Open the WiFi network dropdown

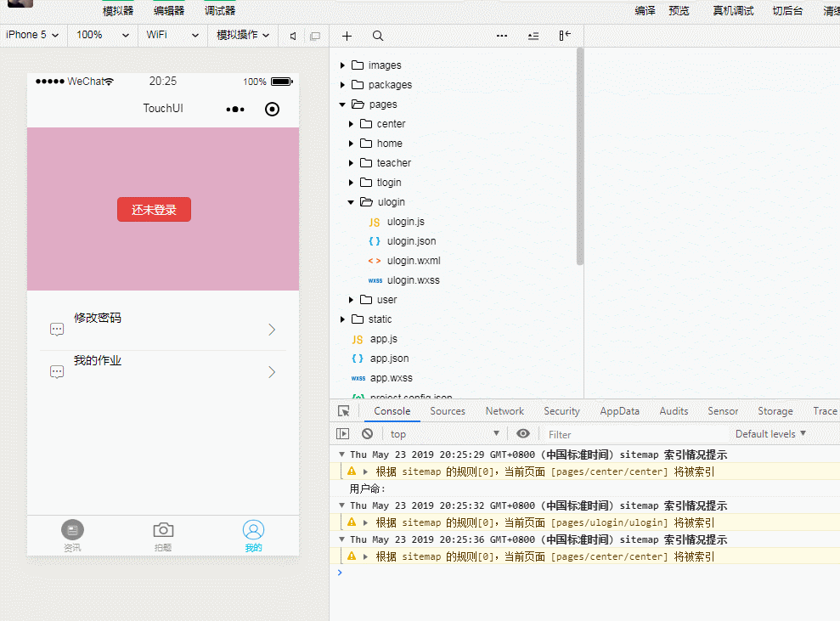[172, 35]
